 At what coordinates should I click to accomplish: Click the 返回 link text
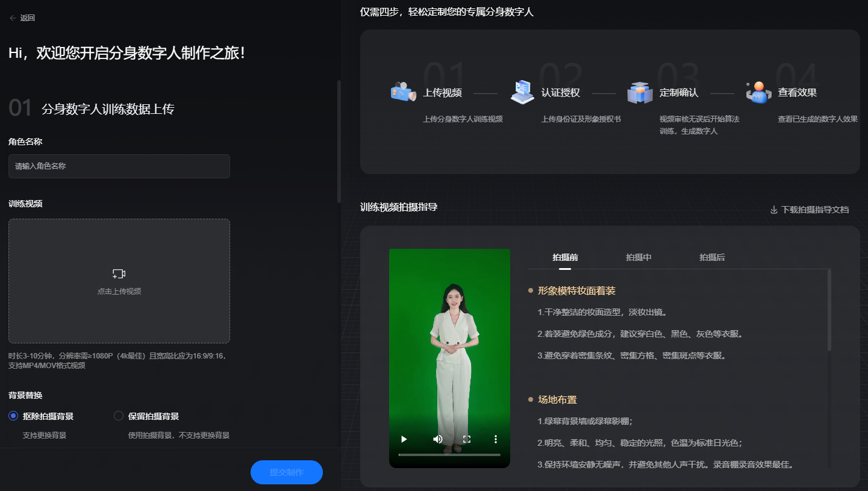28,18
